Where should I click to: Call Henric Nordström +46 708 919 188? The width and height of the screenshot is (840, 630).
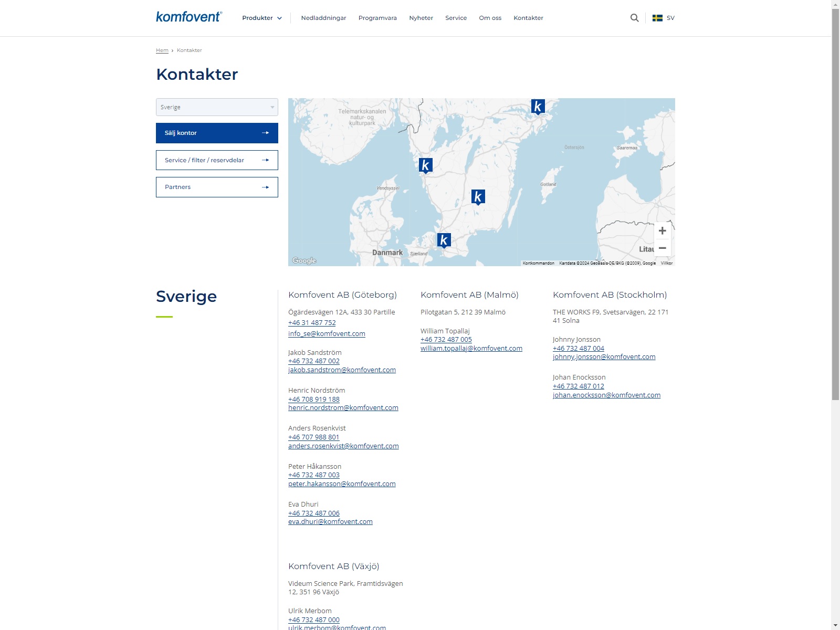tap(314, 399)
